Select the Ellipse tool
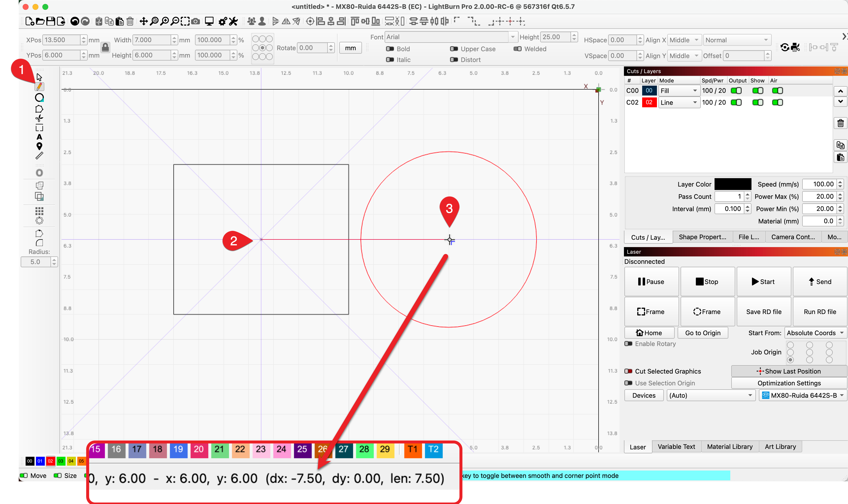Viewport: 848px width, 504px height. pos(39,98)
